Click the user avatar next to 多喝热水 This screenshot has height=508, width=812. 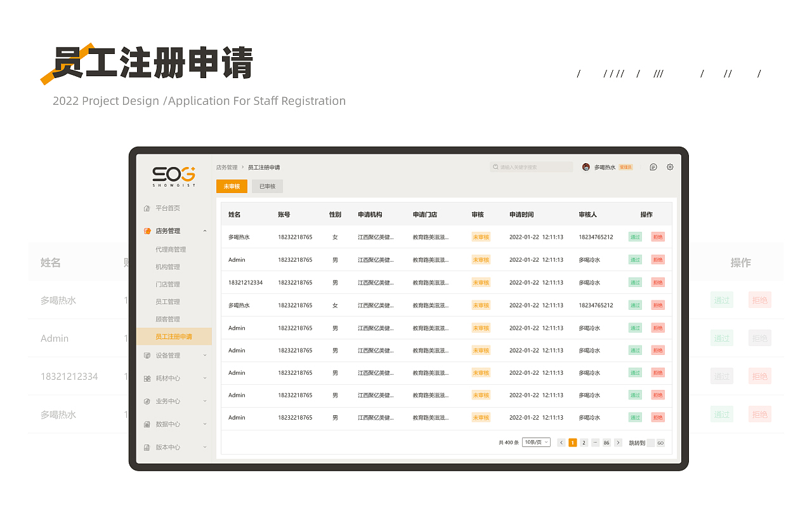point(586,167)
